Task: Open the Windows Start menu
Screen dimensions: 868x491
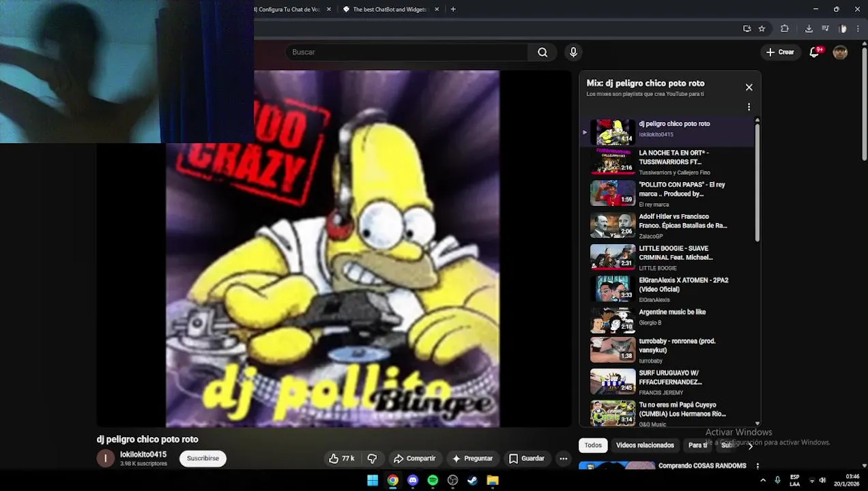Action: point(373,480)
